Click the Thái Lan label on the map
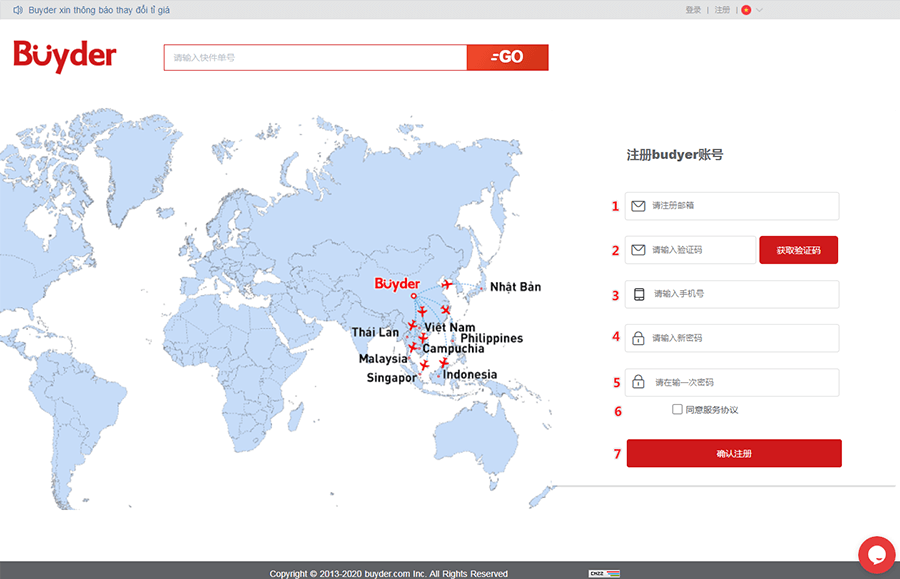The height and width of the screenshot is (579, 900). click(x=375, y=332)
